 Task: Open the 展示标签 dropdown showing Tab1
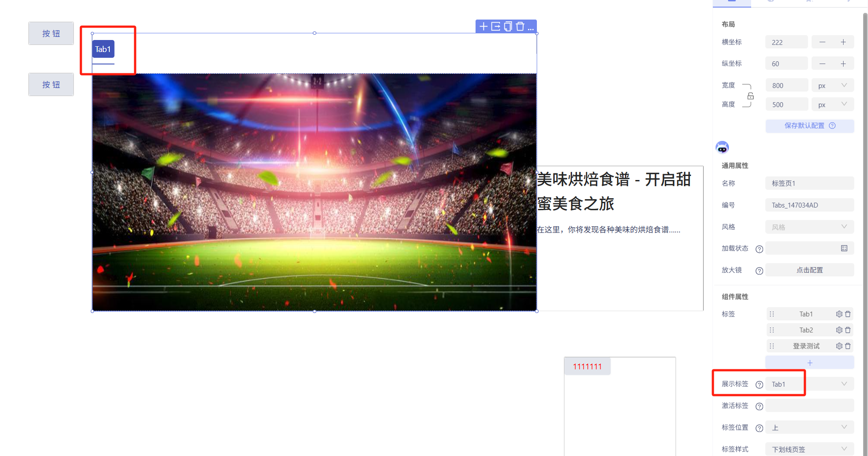point(810,384)
